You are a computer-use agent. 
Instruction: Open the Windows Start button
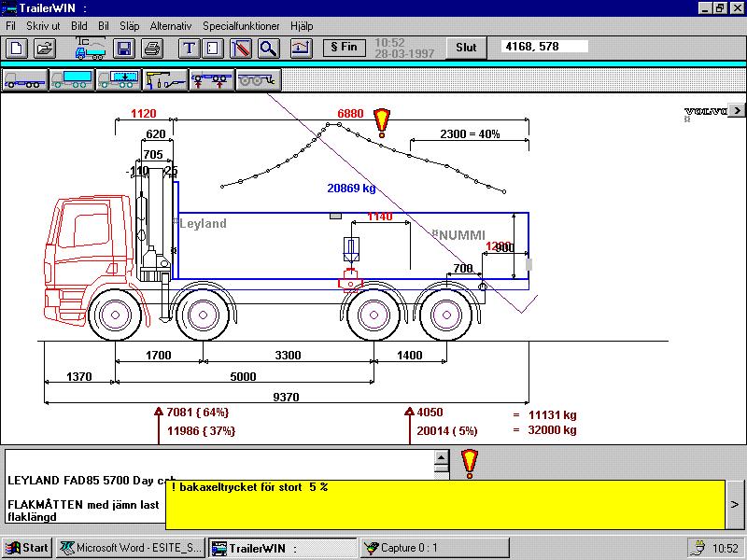pyautogui.click(x=28, y=548)
